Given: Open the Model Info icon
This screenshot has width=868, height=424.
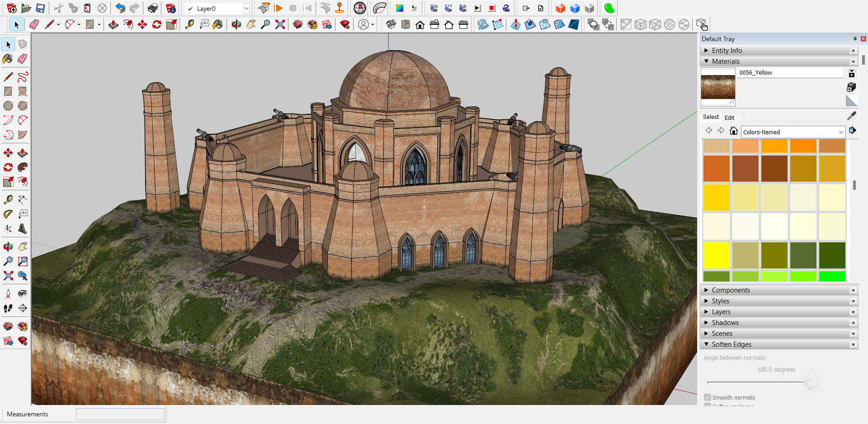Looking at the screenshot, I should [171, 8].
